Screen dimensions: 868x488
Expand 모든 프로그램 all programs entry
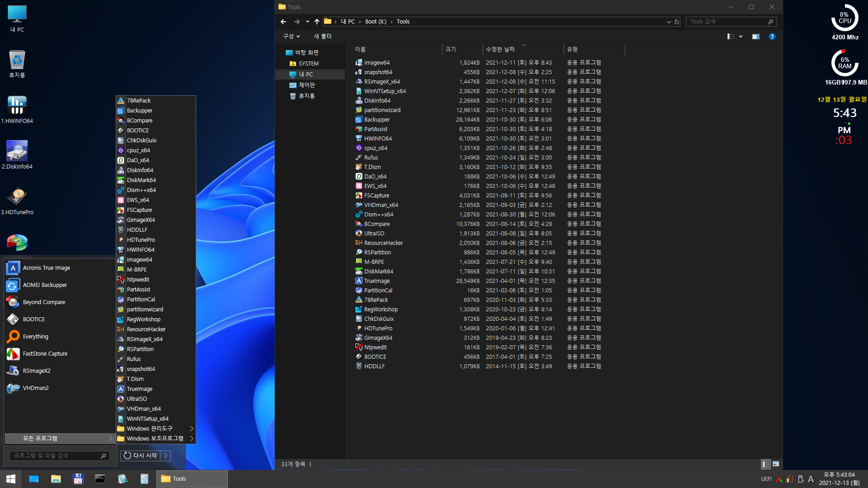coord(60,438)
